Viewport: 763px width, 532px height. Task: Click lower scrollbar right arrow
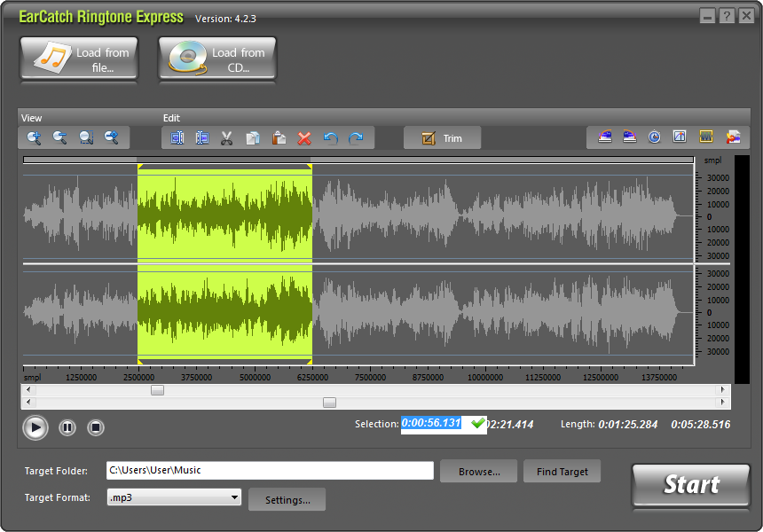722,403
